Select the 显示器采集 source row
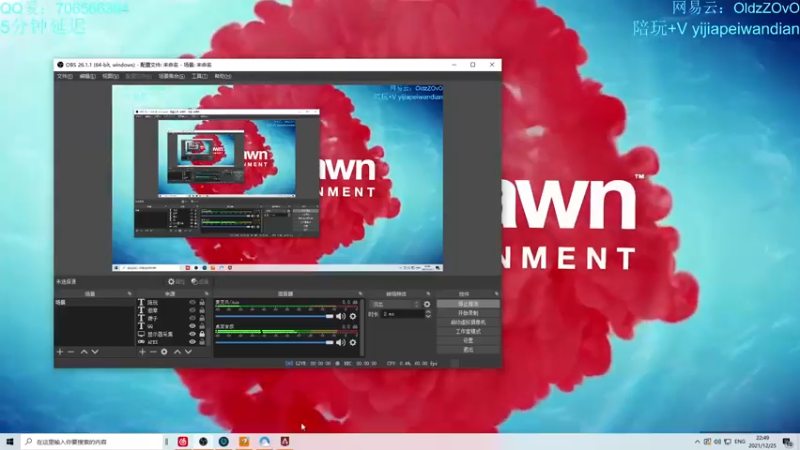Viewport: 800px width, 450px height. point(171,334)
